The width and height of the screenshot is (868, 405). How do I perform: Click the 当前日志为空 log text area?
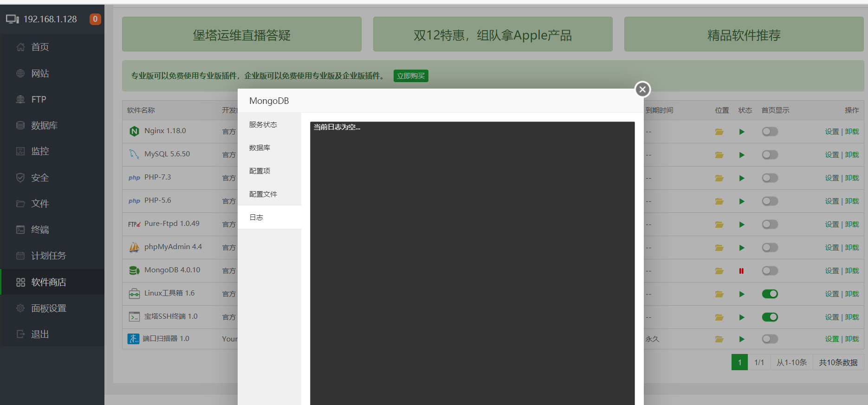472,264
